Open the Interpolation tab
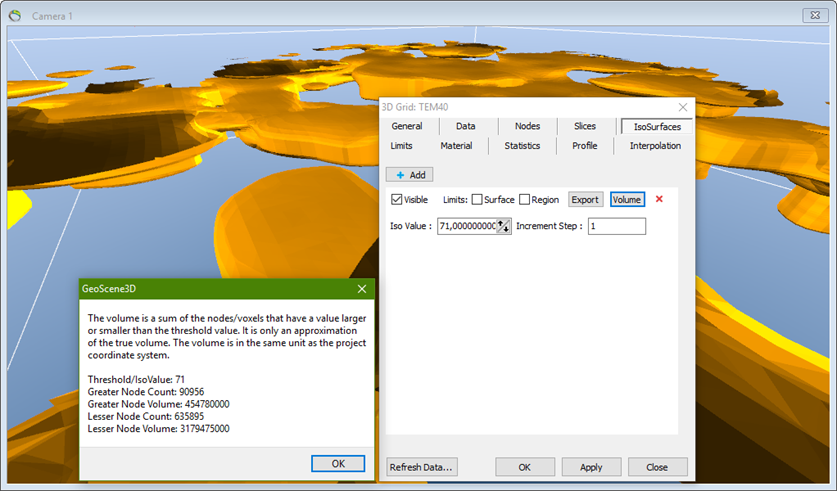Viewport: 837px width, 491px height. [655, 146]
